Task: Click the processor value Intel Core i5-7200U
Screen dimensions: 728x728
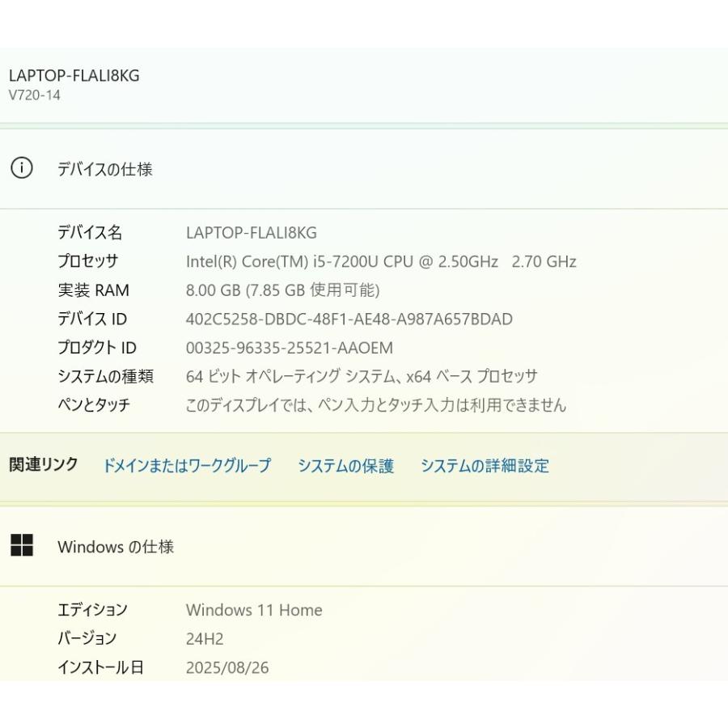Action: click(x=379, y=261)
